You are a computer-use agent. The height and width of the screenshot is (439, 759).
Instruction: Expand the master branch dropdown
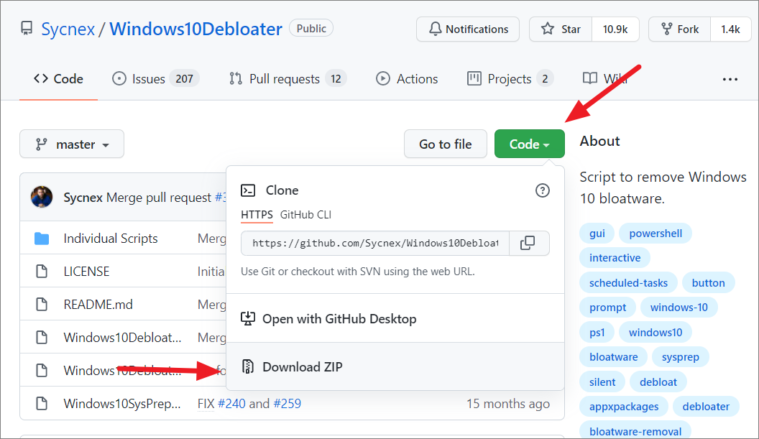click(x=72, y=144)
